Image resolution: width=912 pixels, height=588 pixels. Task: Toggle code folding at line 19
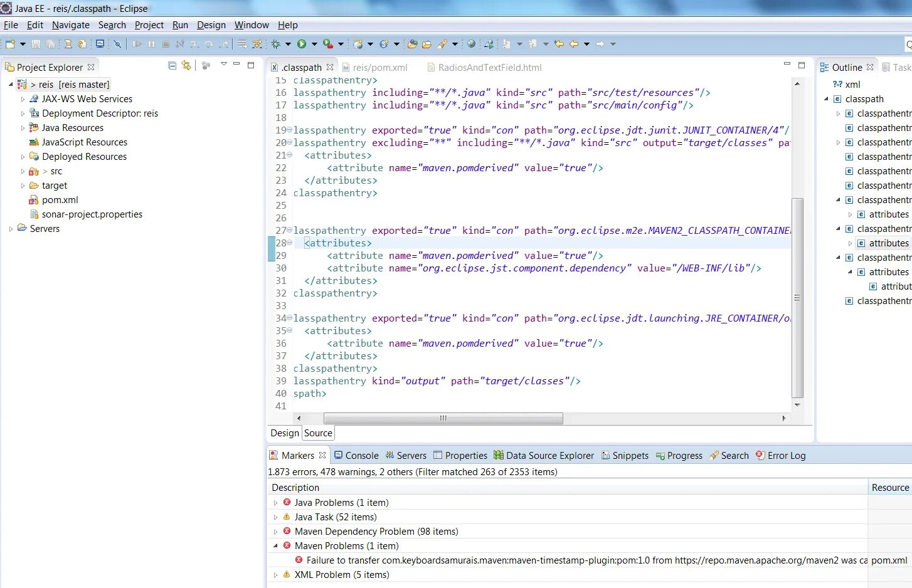click(289, 130)
